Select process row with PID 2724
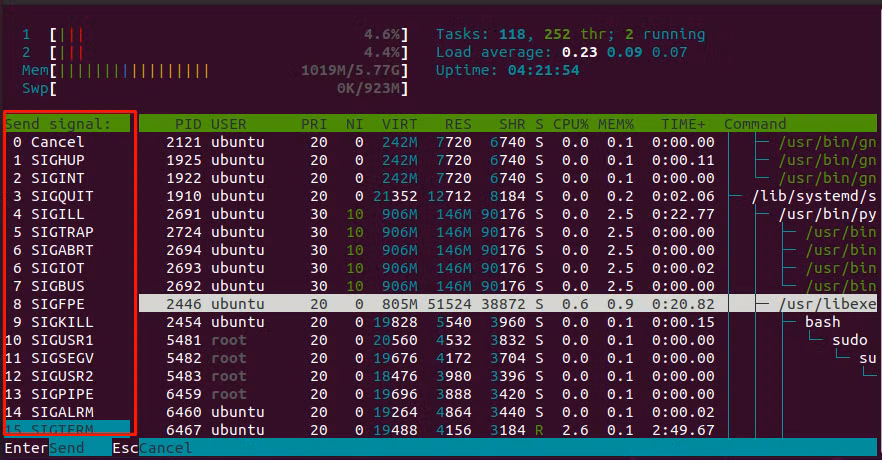Screen dimensions: 882x460 click(508, 232)
